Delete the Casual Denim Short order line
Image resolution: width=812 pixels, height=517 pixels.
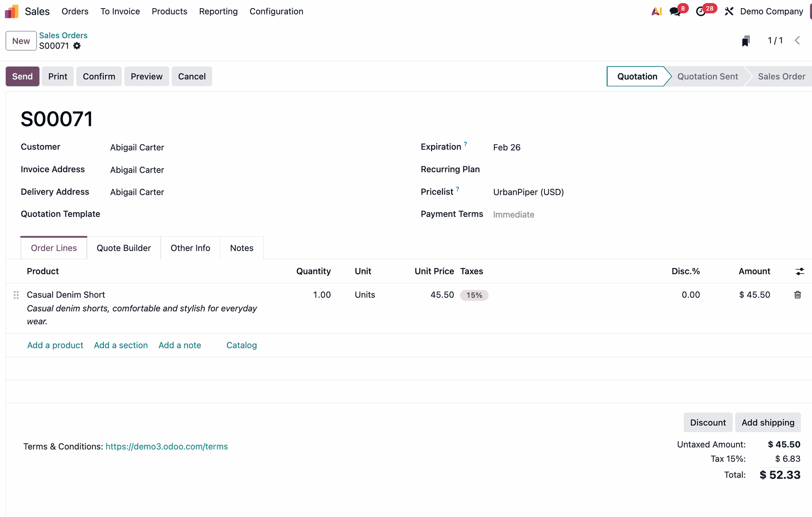(x=798, y=295)
